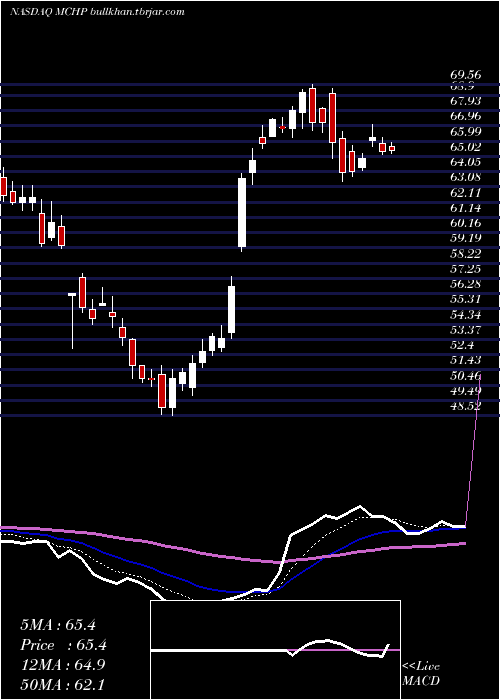Viewport: 500px width, 700px height.
Task: Click the 59.19 price axis label
Action: [466, 238]
